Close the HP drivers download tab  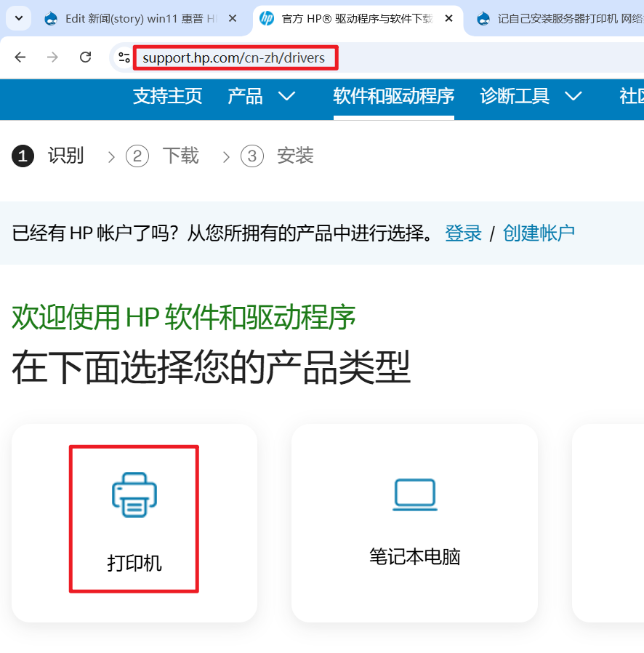coord(448,19)
